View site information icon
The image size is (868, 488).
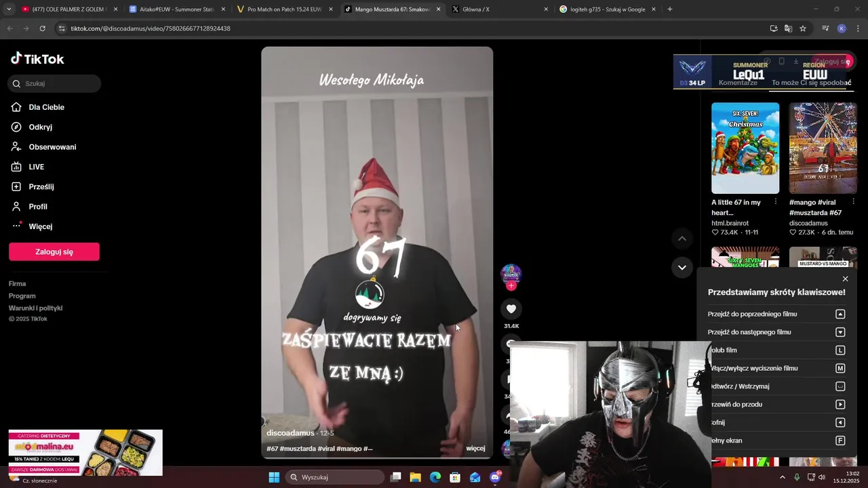(x=62, y=28)
